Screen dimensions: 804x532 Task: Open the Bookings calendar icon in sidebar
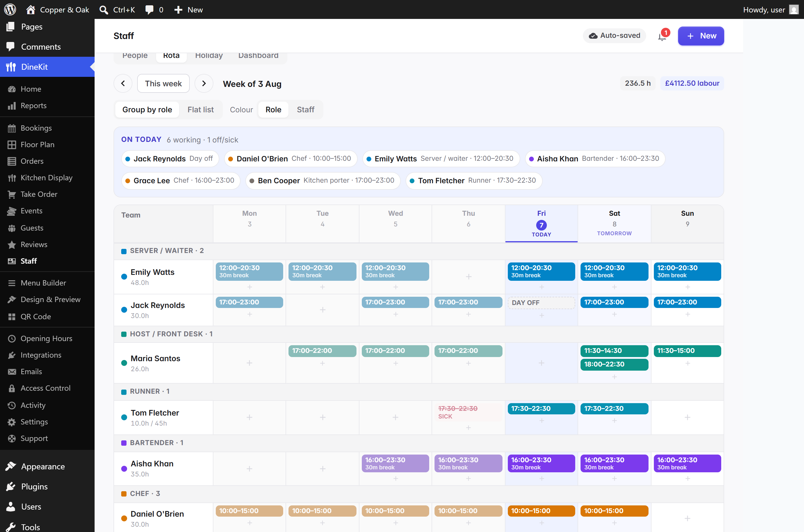pyautogui.click(x=12, y=128)
